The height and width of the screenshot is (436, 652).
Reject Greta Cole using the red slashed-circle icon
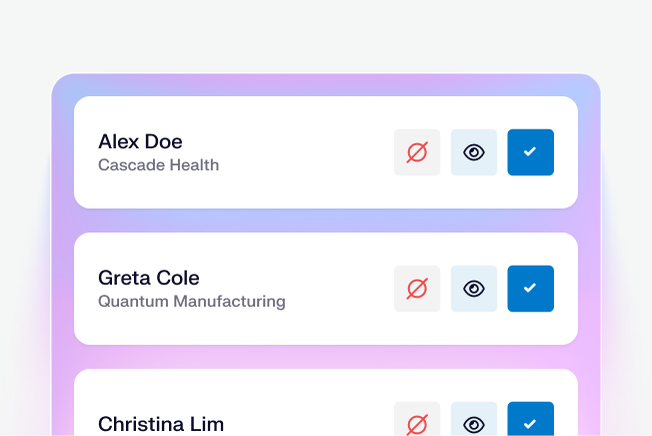[417, 288]
